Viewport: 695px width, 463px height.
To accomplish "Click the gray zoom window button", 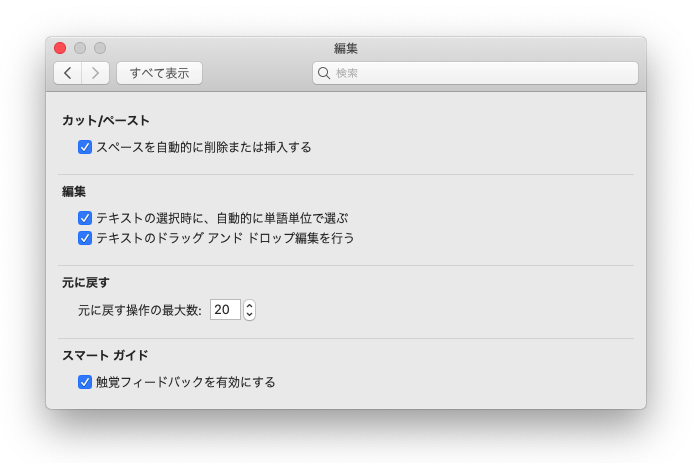I will 100,48.
